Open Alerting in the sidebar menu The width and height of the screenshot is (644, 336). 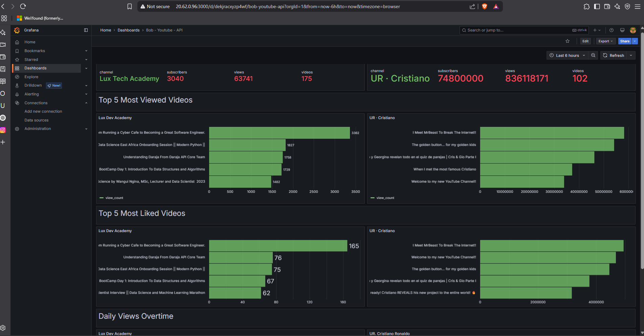pos(31,94)
